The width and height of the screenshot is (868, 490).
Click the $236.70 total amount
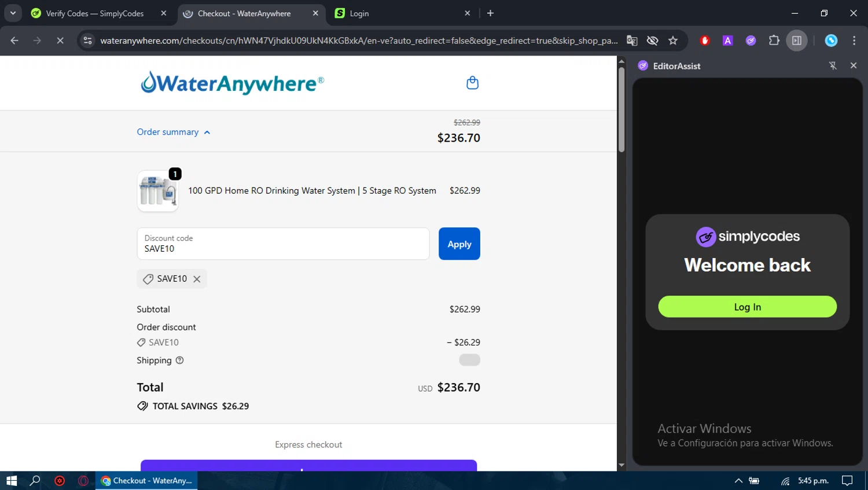coord(458,388)
